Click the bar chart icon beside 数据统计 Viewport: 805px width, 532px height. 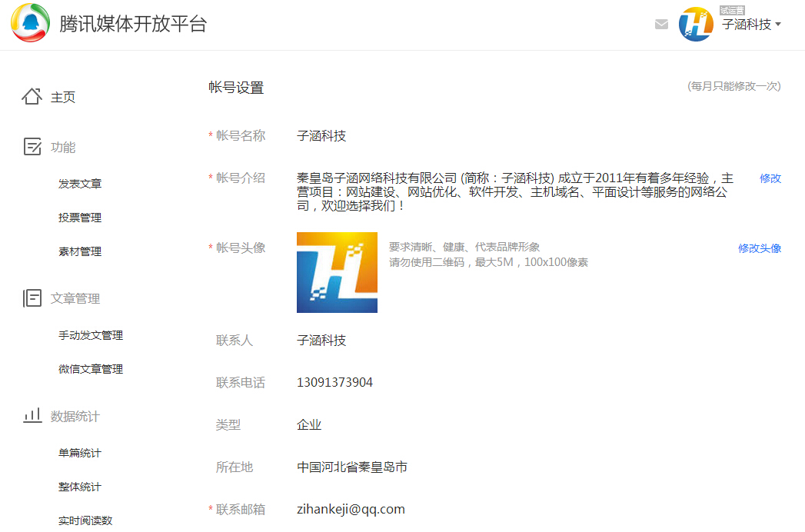click(32, 416)
